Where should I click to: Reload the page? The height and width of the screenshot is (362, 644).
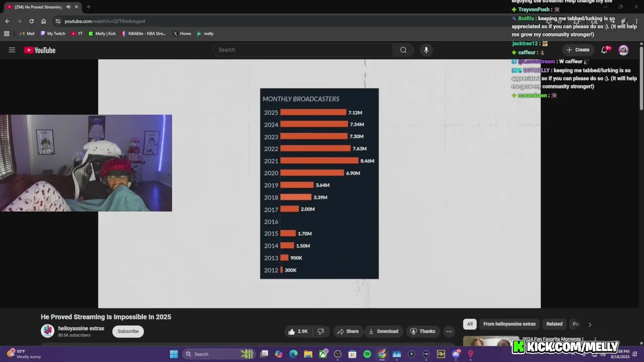[x=31, y=21]
